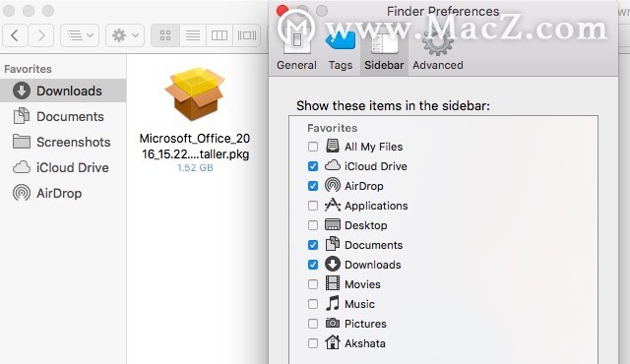
Task: Switch Finder to icon view
Action: click(165, 35)
